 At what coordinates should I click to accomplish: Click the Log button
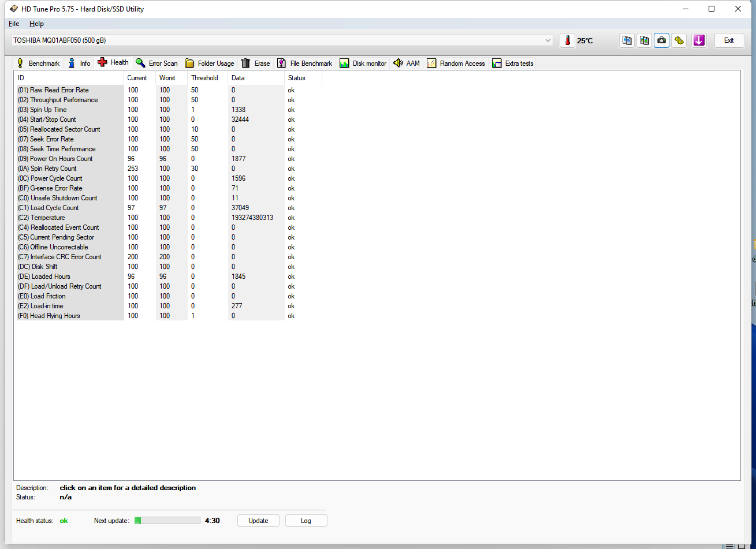(x=306, y=521)
